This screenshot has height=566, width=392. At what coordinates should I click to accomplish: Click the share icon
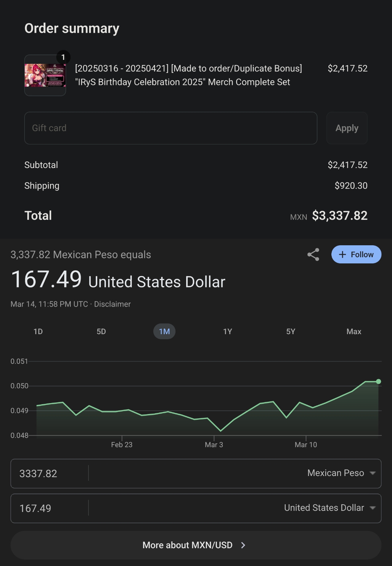313,255
